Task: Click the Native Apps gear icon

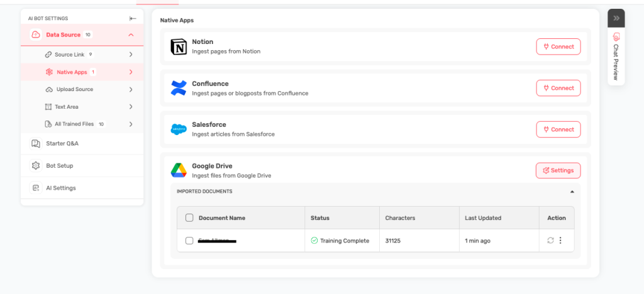Action: (49, 72)
